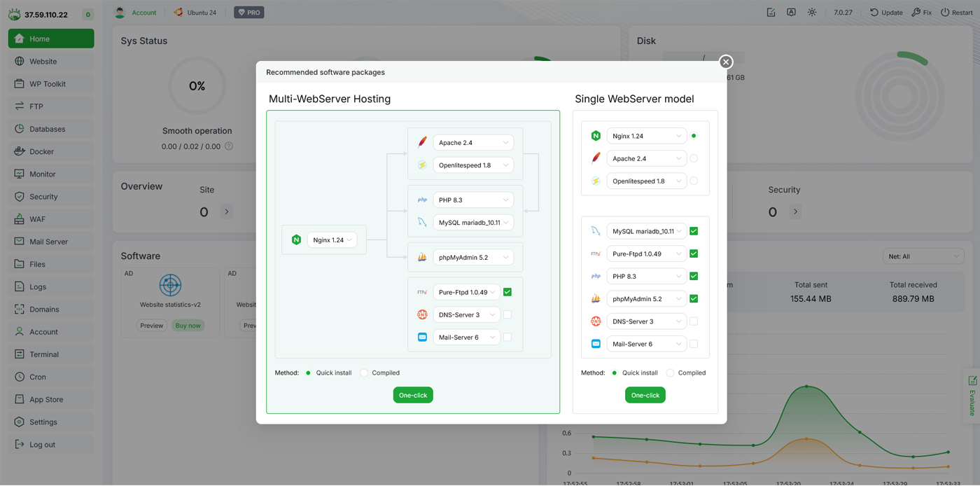Open PHP 8.3 dropdown in Multi-WebServer Hosting

click(x=473, y=200)
